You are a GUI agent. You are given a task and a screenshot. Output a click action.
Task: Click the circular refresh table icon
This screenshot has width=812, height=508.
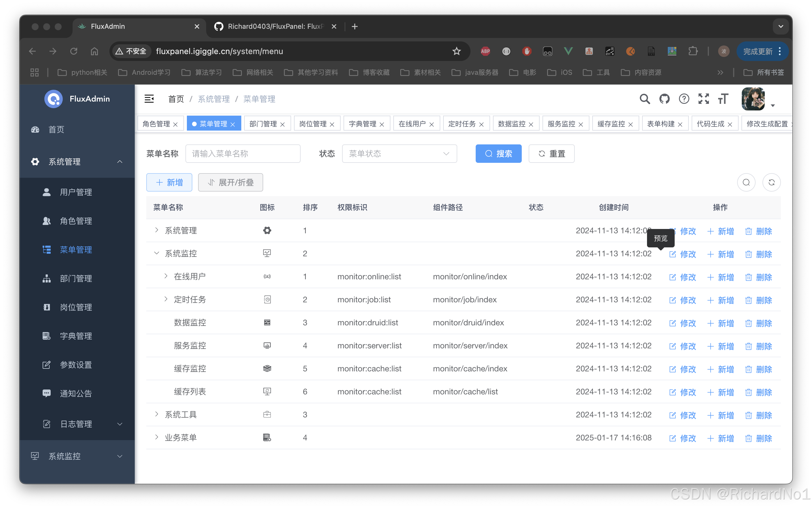coord(771,182)
